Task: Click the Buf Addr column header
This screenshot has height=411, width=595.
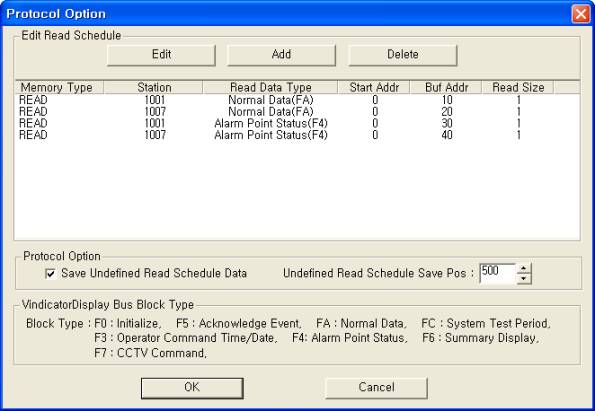Action: (446, 87)
